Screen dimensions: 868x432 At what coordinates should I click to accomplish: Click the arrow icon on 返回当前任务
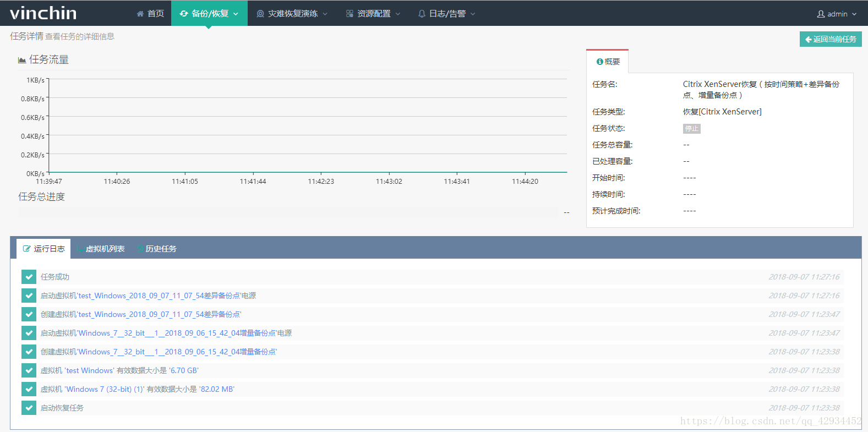[x=809, y=39]
